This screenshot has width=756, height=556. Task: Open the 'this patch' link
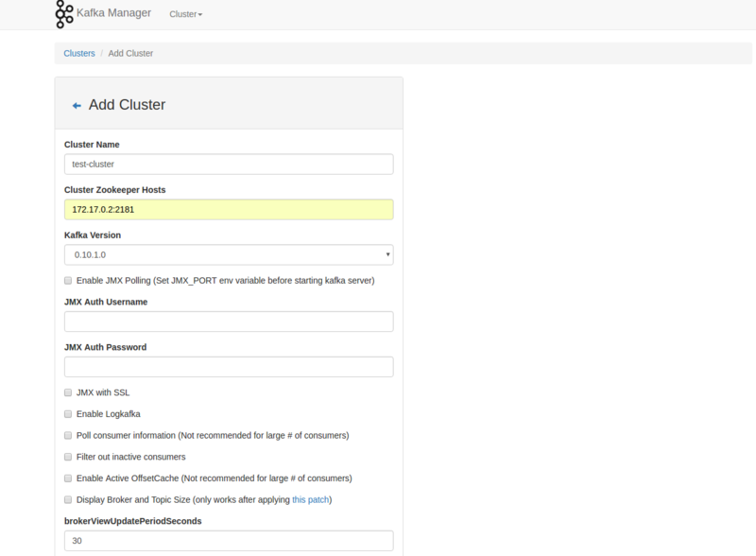pos(311,499)
